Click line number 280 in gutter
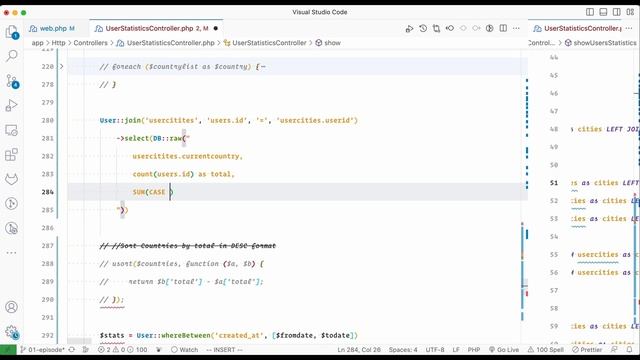 (x=47, y=120)
